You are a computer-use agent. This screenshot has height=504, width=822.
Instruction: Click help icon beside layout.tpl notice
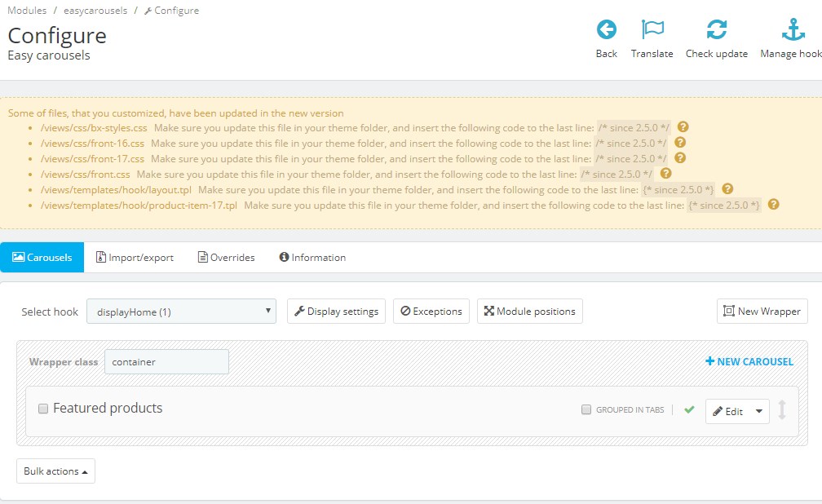coord(727,189)
